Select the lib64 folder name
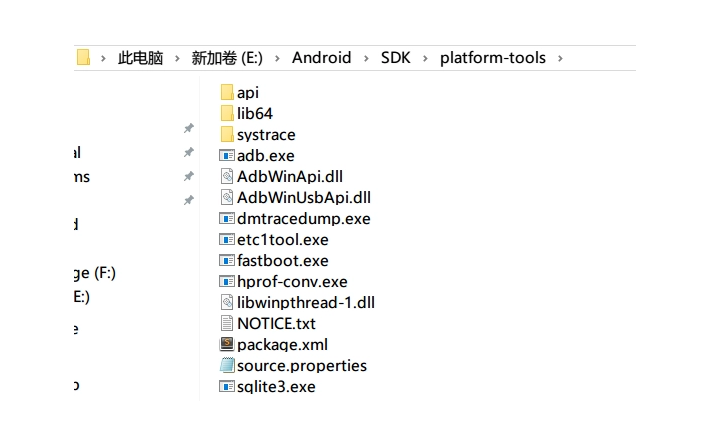The height and width of the screenshot is (431, 720). [255, 113]
